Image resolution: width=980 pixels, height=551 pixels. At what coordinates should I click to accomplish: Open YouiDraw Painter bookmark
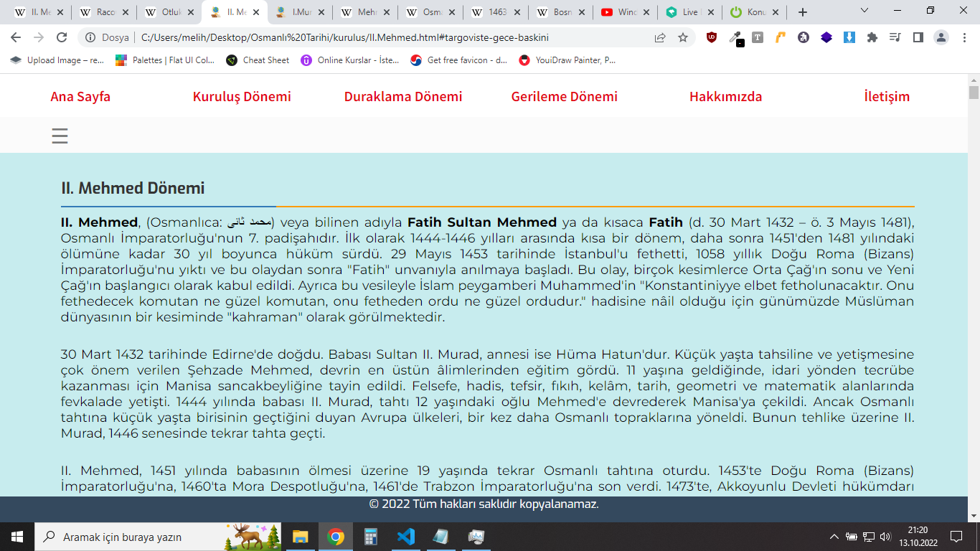tap(567, 60)
